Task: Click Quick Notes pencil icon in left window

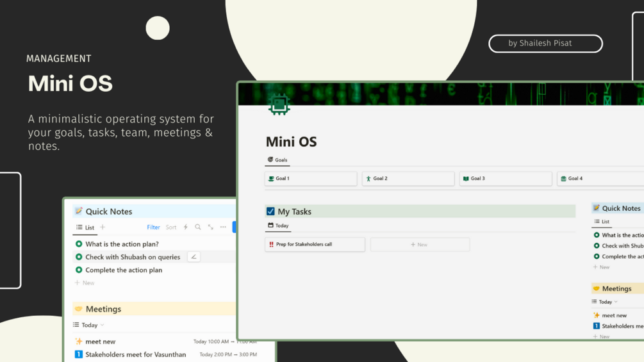Action: (x=79, y=211)
